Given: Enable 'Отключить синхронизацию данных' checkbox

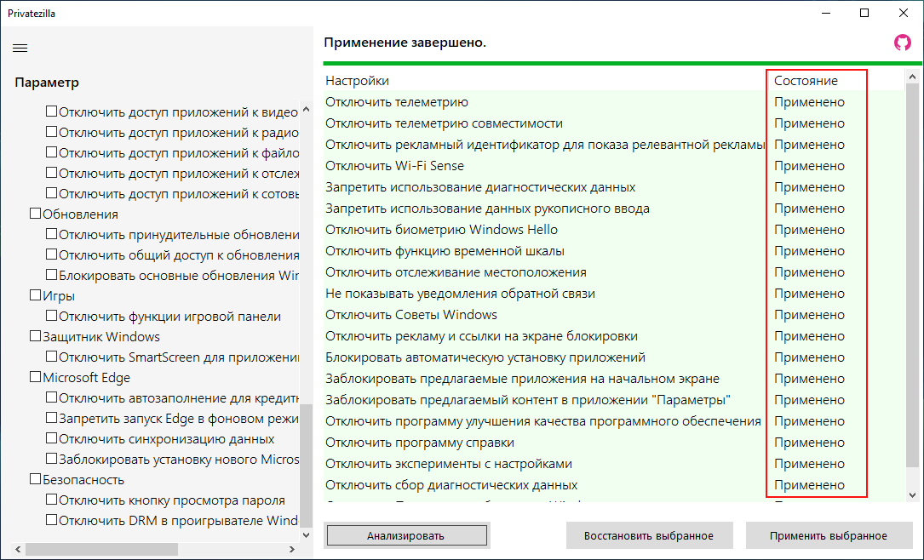Looking at the screenshot, I should tap(52, 438).
